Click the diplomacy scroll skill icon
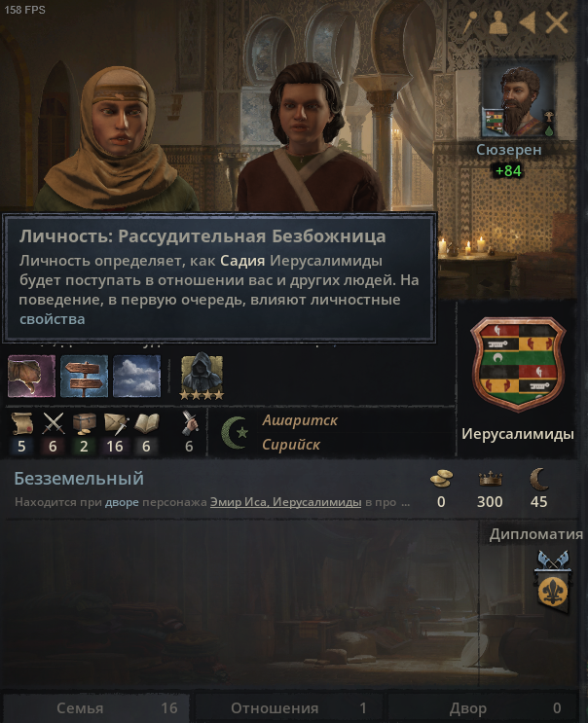Screen dimensions: 588x723 tap(21, 423)
